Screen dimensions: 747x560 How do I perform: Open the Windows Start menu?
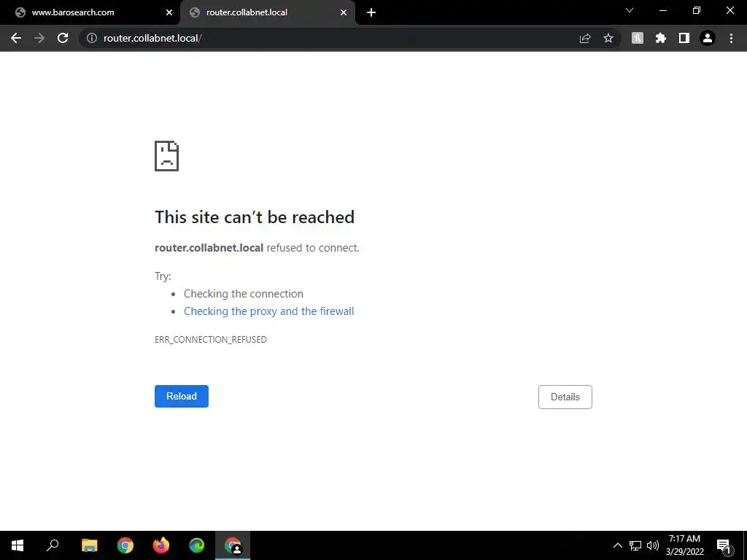click(x=18, y=545)
